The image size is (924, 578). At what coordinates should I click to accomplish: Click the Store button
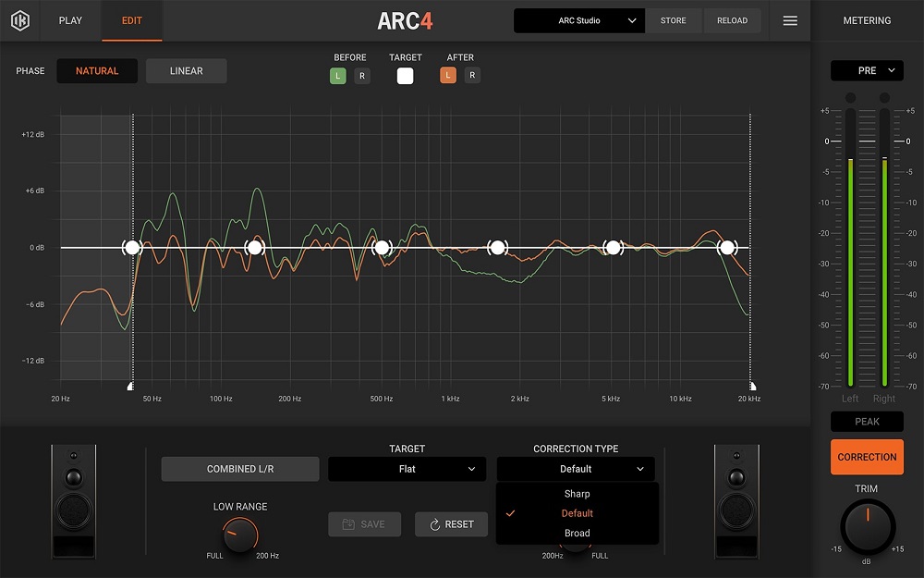tap(673, 20)
